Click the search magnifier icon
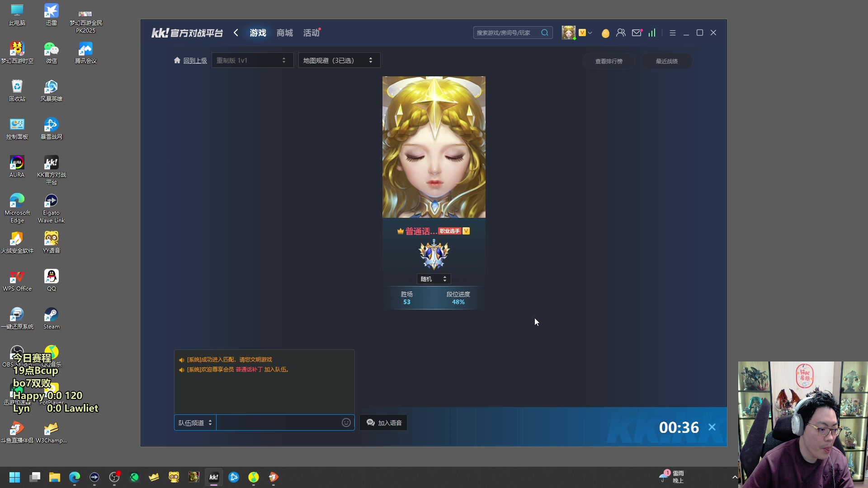Image resolution: width=868 pixels, height=488 pixels. click(x=545, y=33)
